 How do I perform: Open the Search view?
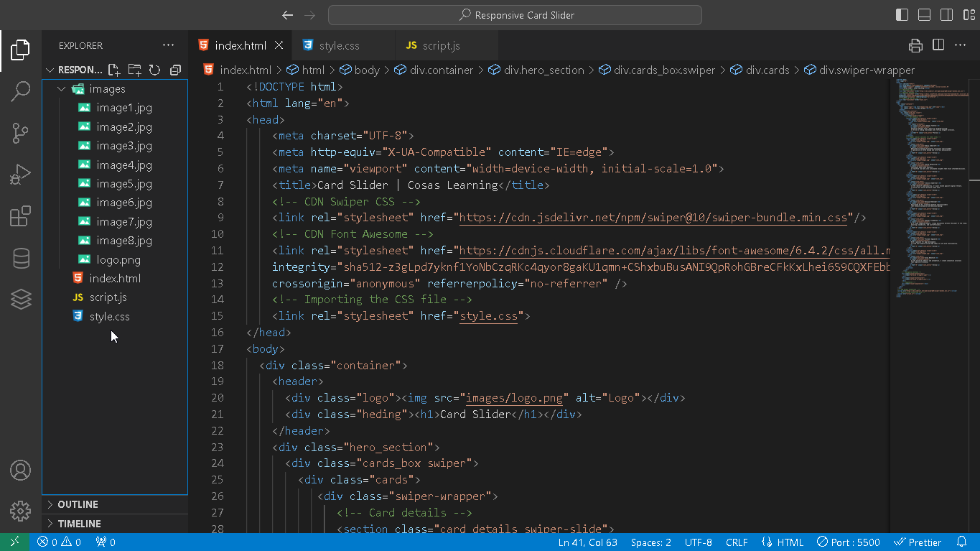pos(20,91)
